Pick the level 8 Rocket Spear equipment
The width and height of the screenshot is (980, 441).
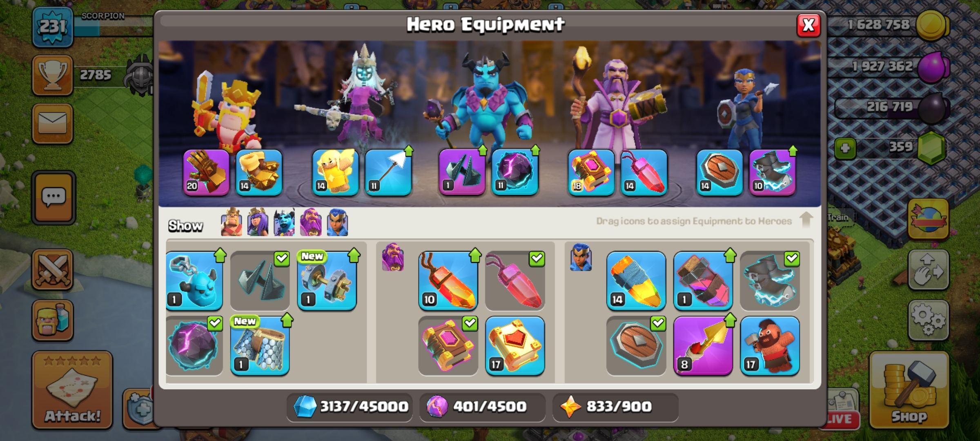point(703,346)
